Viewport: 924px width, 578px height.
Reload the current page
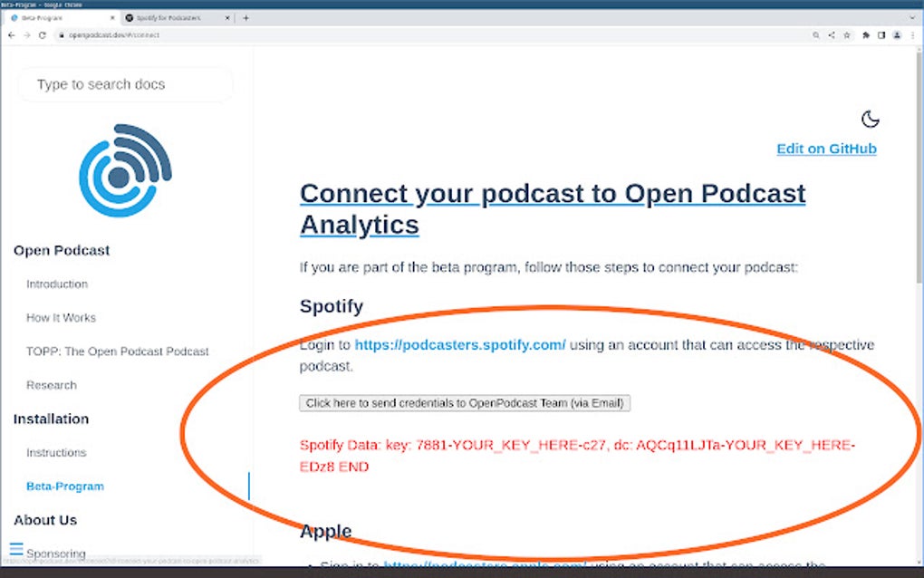(x=43, y=35)
